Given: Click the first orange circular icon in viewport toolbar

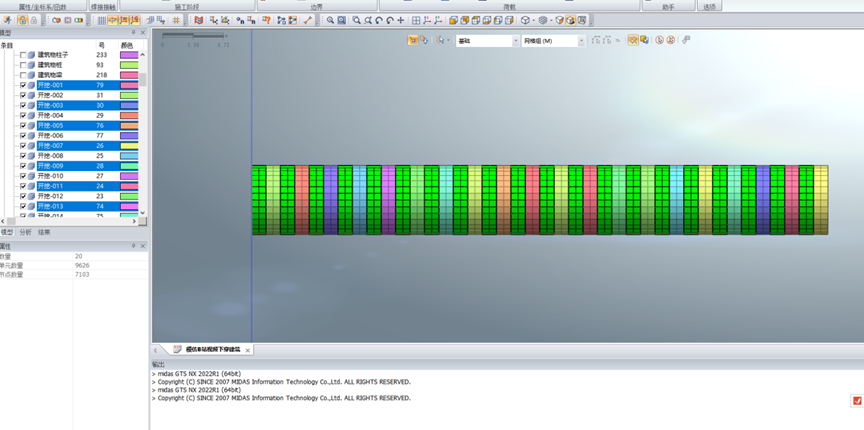Looking at the screenshot, I should [x=659, y=40].
